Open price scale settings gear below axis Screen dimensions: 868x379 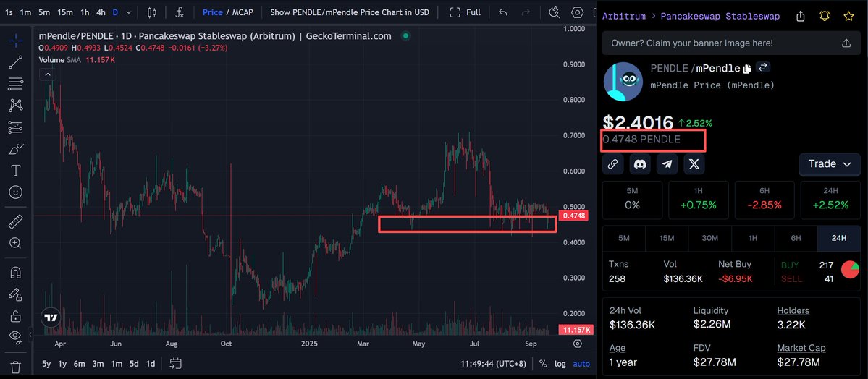578,344
